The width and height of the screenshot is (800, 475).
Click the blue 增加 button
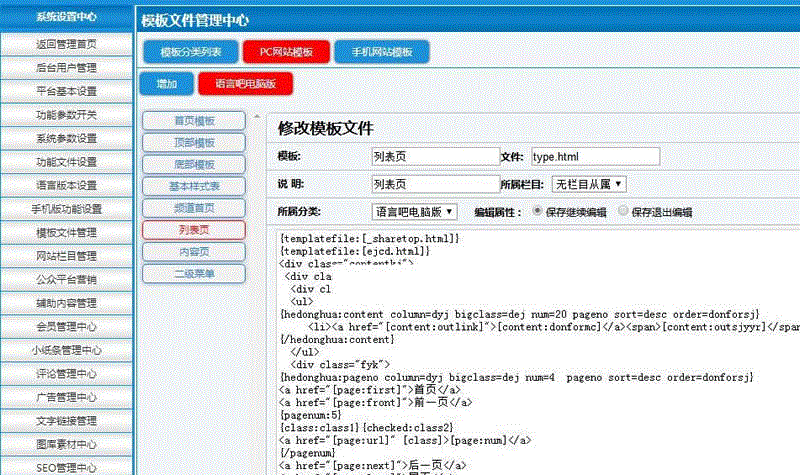(166, 83)
